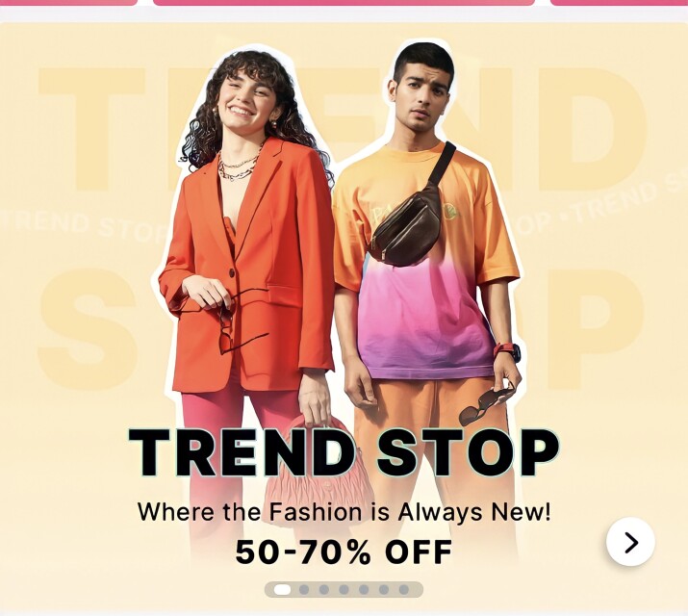Tap 'Where the Fashion is Always New!' tagline
Viewport: 688px width, 616px height.
click(x=344, y=512)
